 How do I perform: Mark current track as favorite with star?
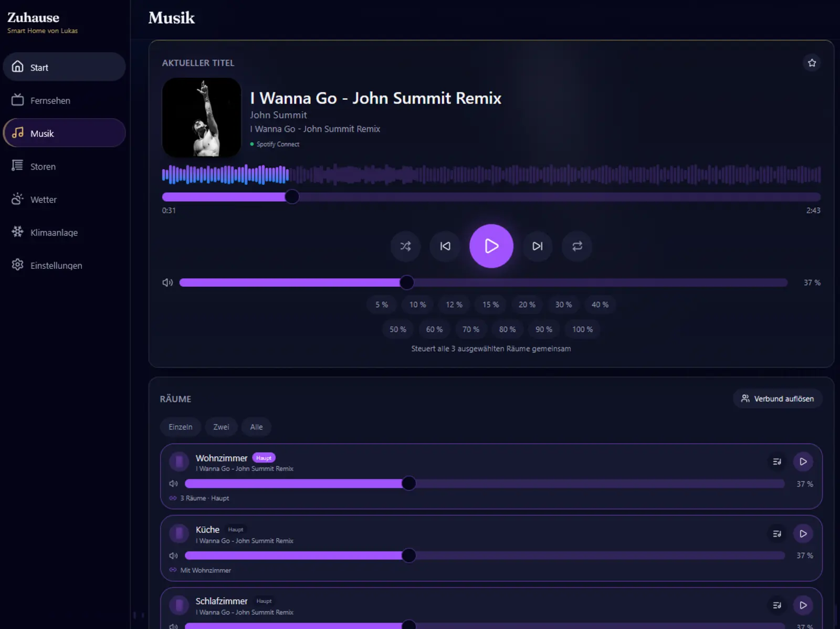[812, 63]
